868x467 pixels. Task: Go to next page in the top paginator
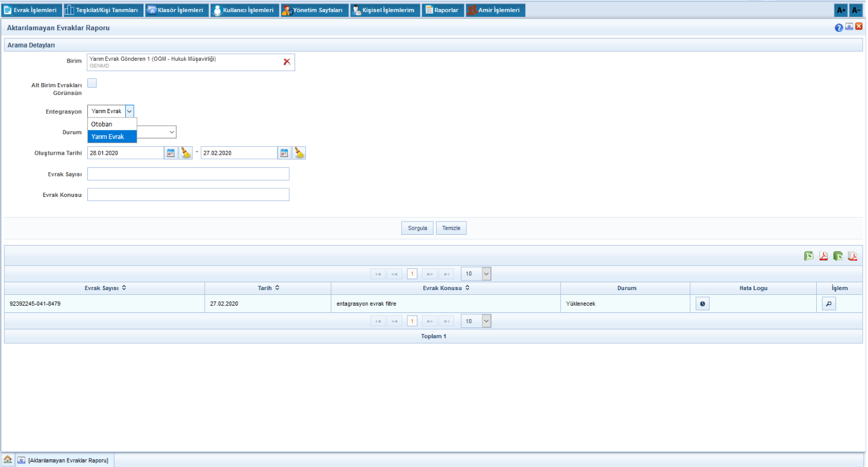pos(429,274)
